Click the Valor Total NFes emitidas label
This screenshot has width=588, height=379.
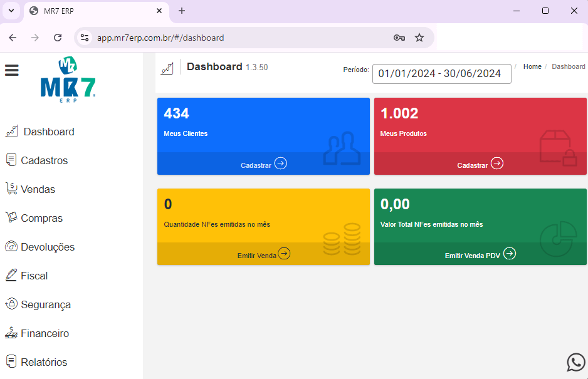(432, 224)
